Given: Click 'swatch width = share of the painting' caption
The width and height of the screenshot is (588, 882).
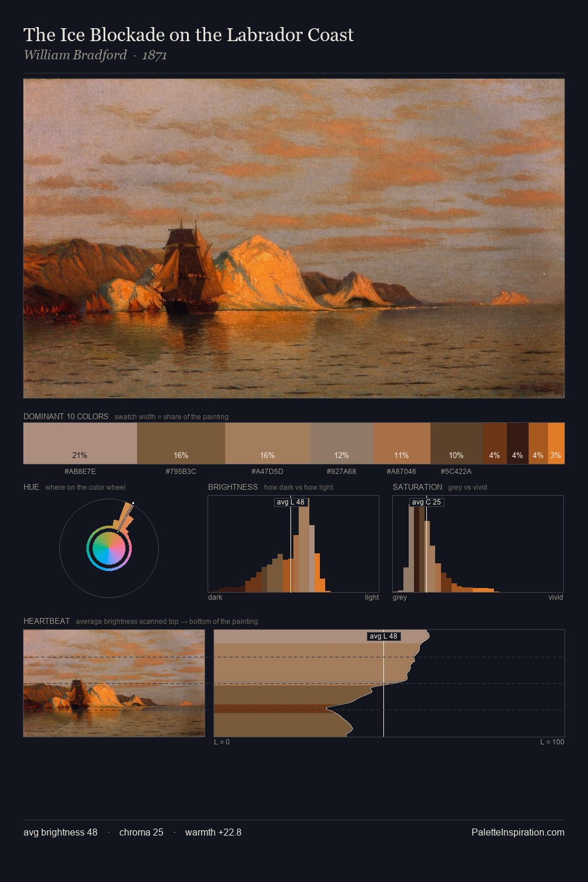Looking at the screenshot, I should (172, 417).
